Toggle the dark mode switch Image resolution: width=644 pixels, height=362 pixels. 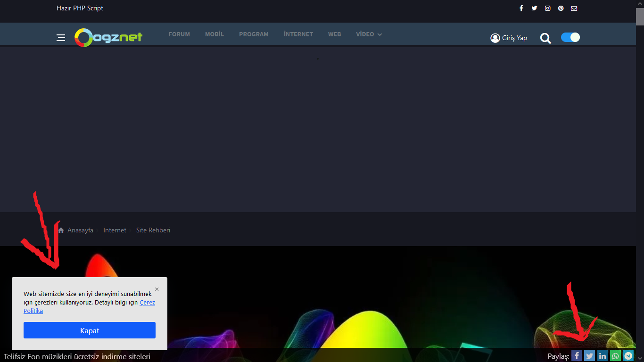(570, 37)
